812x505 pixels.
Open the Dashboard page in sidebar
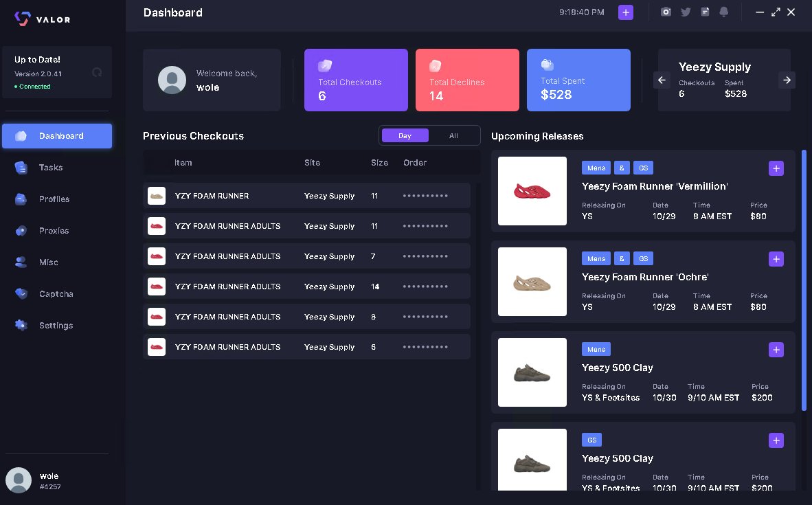coord(57,136)
